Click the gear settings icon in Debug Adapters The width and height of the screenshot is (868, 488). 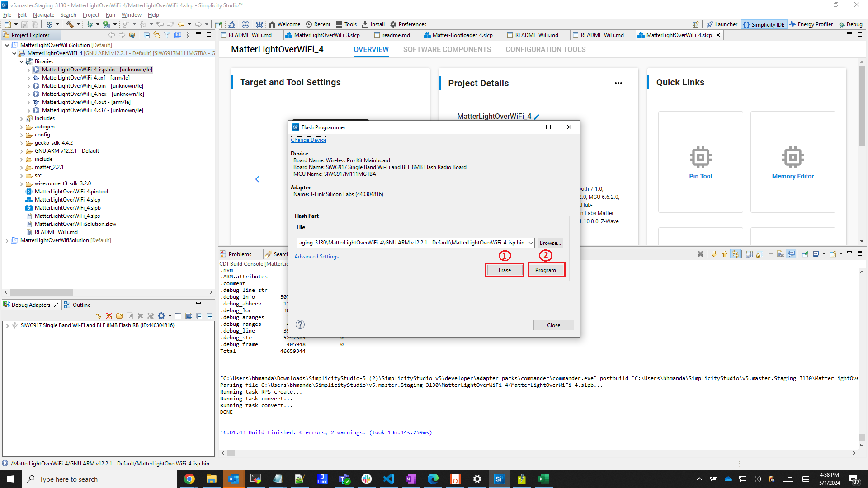pyautogui.click(x=161, y=316)
